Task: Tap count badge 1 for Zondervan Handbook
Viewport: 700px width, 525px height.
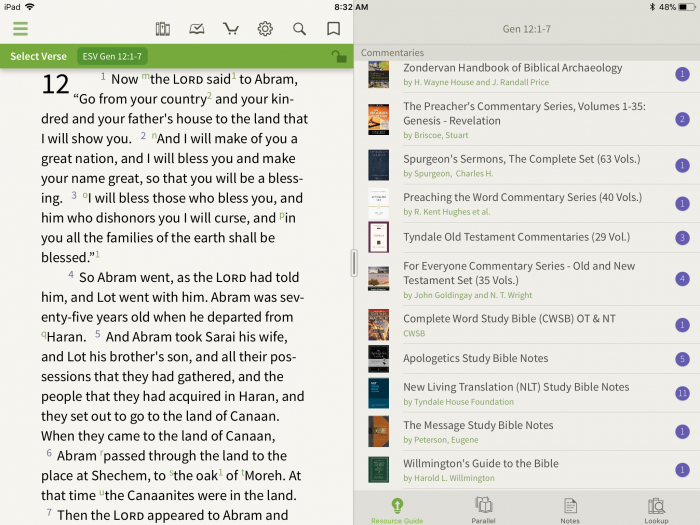Action: coord(682,74)
